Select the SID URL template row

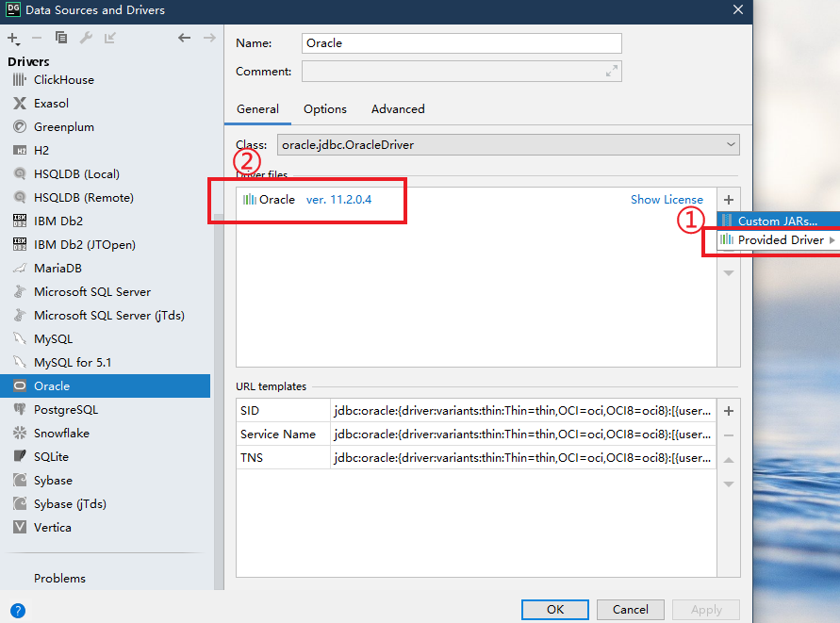476,411
